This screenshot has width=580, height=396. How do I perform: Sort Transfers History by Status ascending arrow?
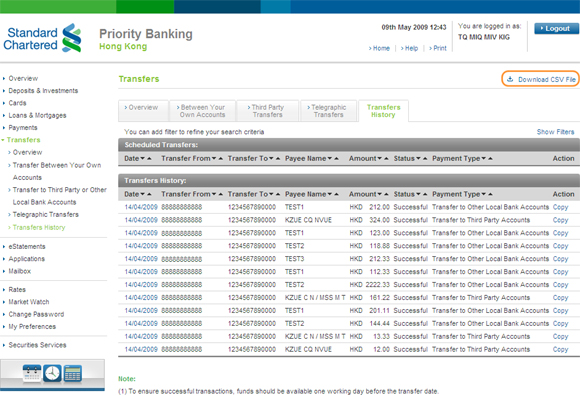(425, 194)
